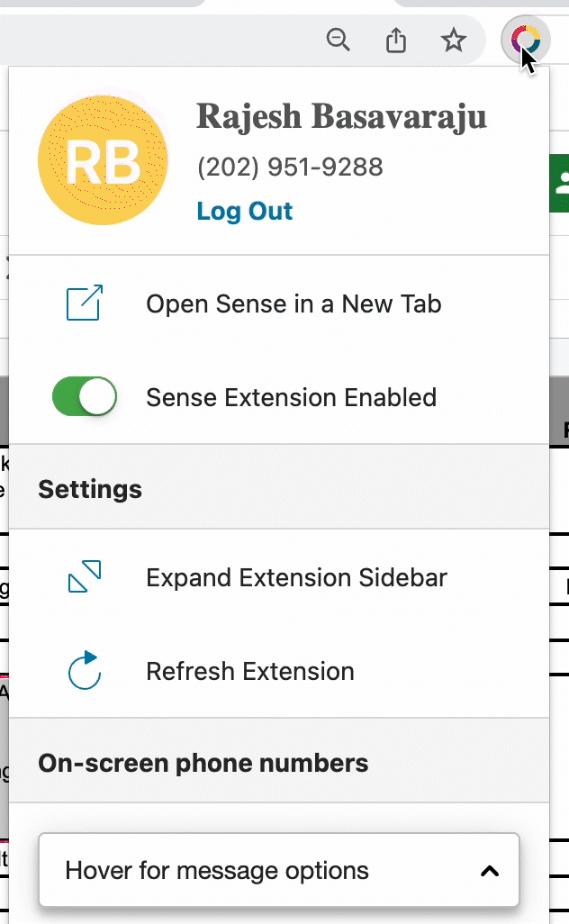Click the RB yellow profile avatar
Screen dimensions: 569x924
pos(103,159)
